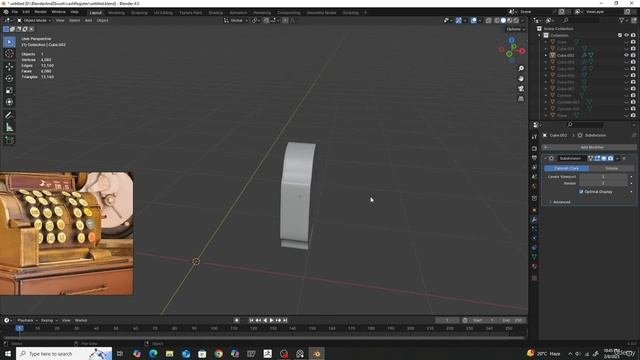Select the Add Cube tool

point(9,140)
